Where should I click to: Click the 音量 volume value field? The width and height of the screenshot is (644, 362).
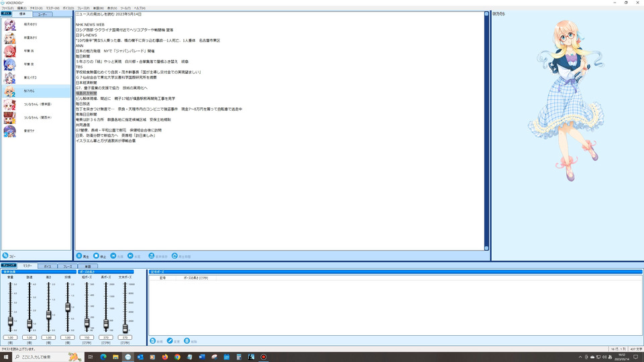point(10,337)
